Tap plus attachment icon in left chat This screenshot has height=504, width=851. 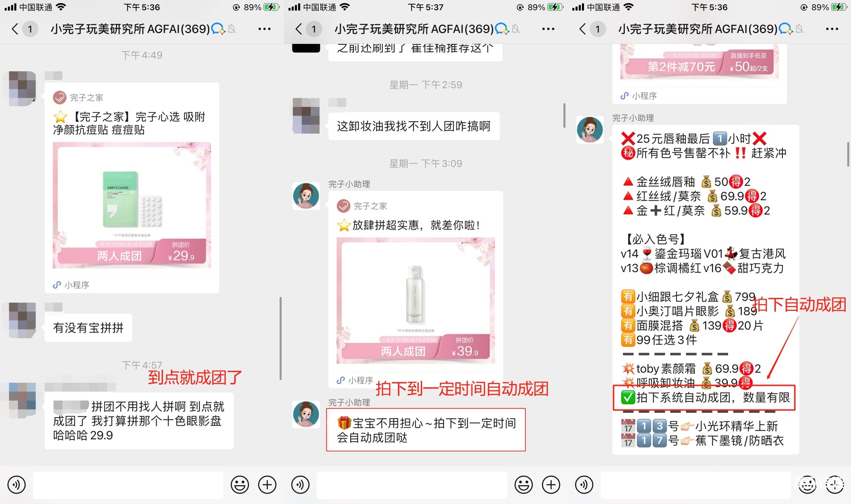(267, 485)
